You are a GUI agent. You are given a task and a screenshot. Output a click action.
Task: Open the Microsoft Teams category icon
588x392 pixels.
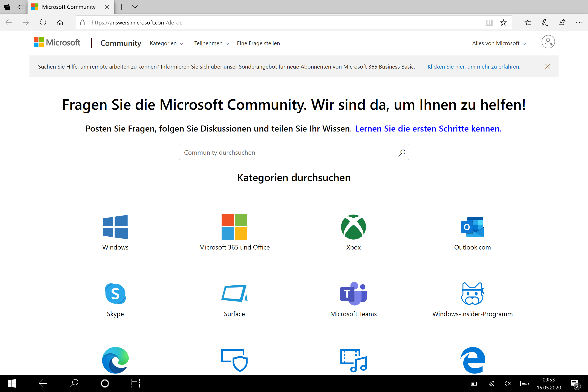(353, 294)
